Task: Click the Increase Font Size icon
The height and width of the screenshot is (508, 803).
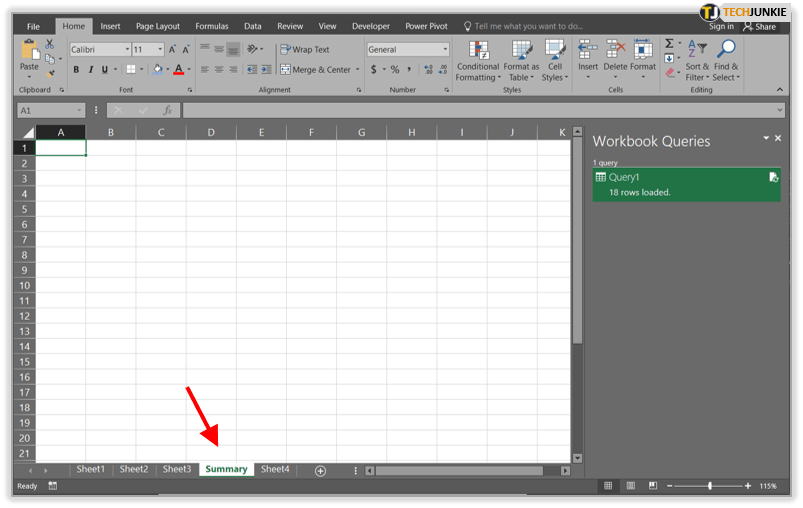Action: coord(173,49)
